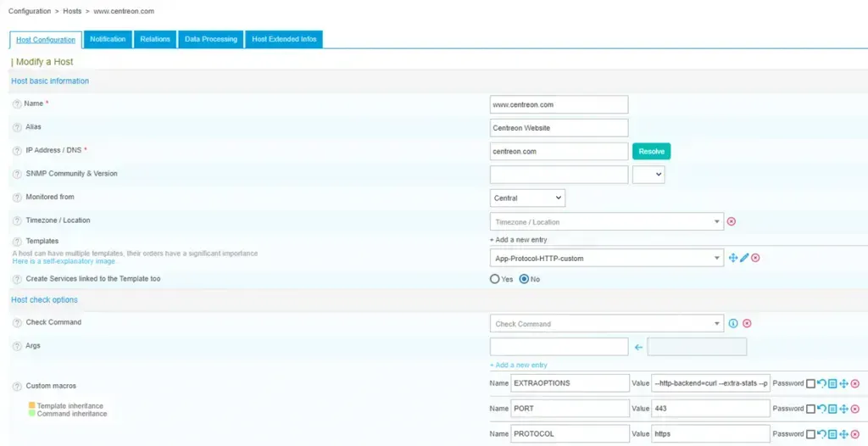Clear the Timezone / Location selection
Viewport: 868px width, 446px height.
click(731, 221)
